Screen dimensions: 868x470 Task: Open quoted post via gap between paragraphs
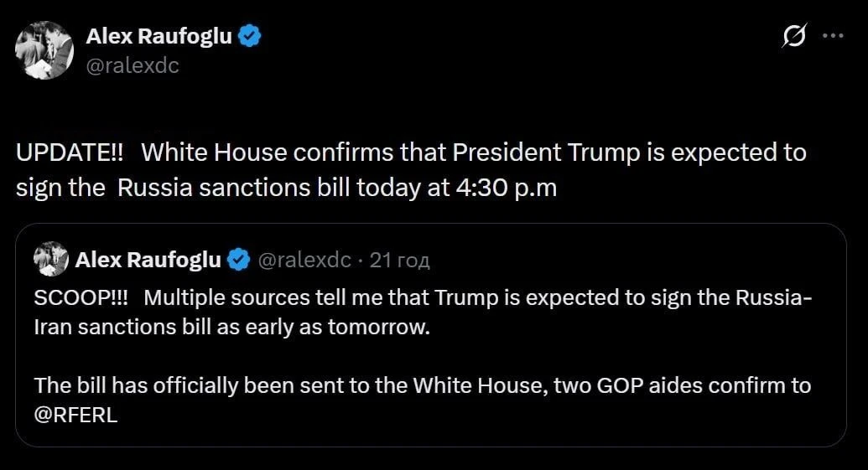[x=431, y=357]
